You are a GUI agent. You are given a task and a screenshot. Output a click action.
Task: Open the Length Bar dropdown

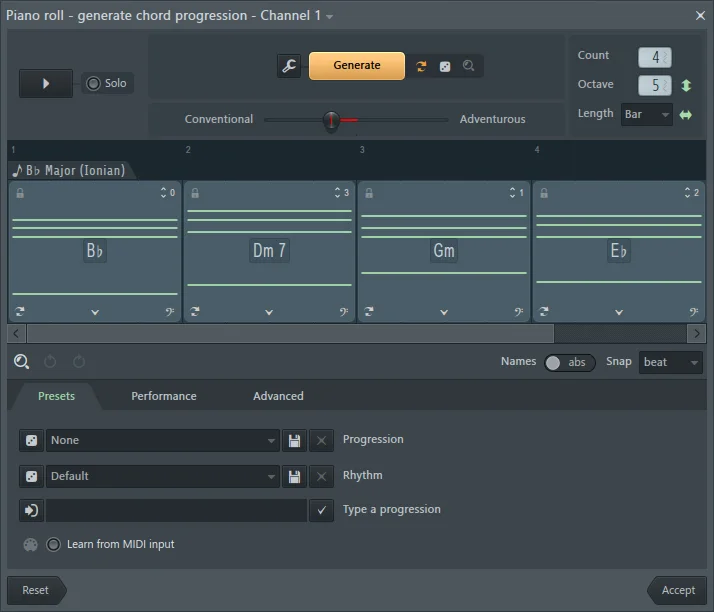click(647, 114)
